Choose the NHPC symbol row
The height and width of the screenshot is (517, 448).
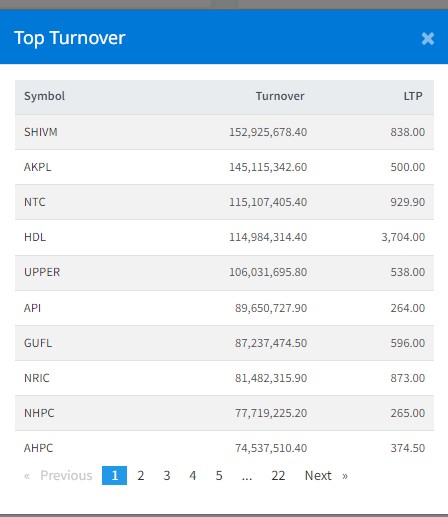[x=224, y=413]
